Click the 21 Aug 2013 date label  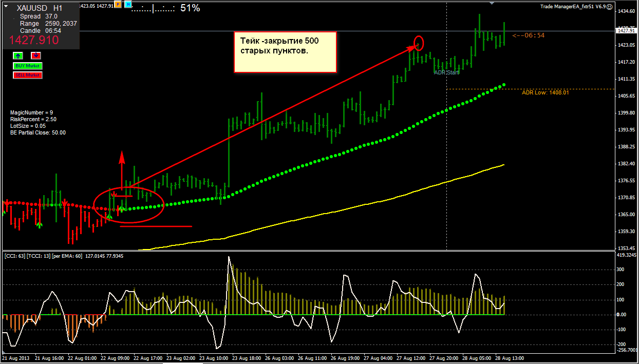(x=15, y=358)
